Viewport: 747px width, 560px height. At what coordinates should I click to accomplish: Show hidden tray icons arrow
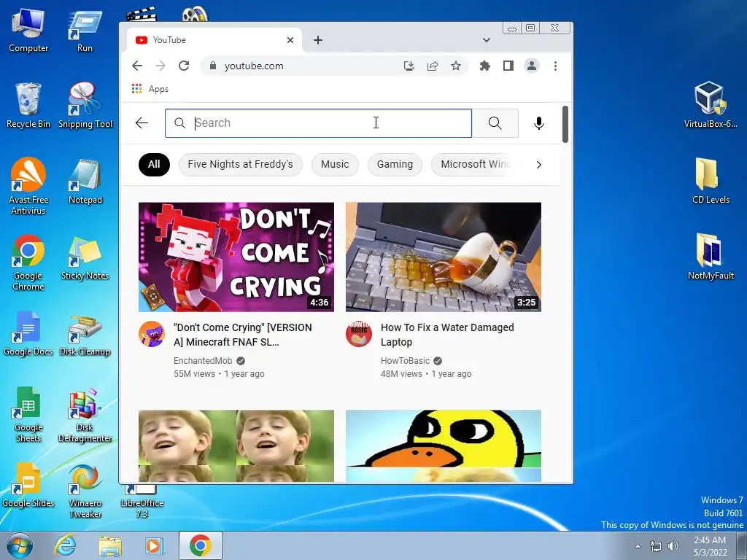(638, 546)
